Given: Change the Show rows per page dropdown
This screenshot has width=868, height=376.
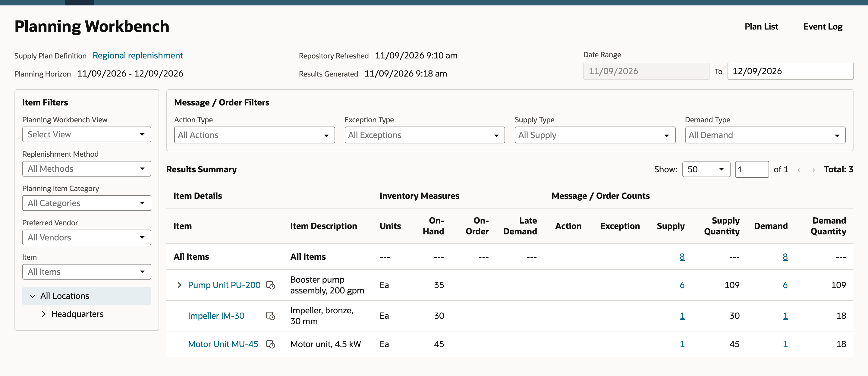Looking at the screenshot, I should coord(706,169).
